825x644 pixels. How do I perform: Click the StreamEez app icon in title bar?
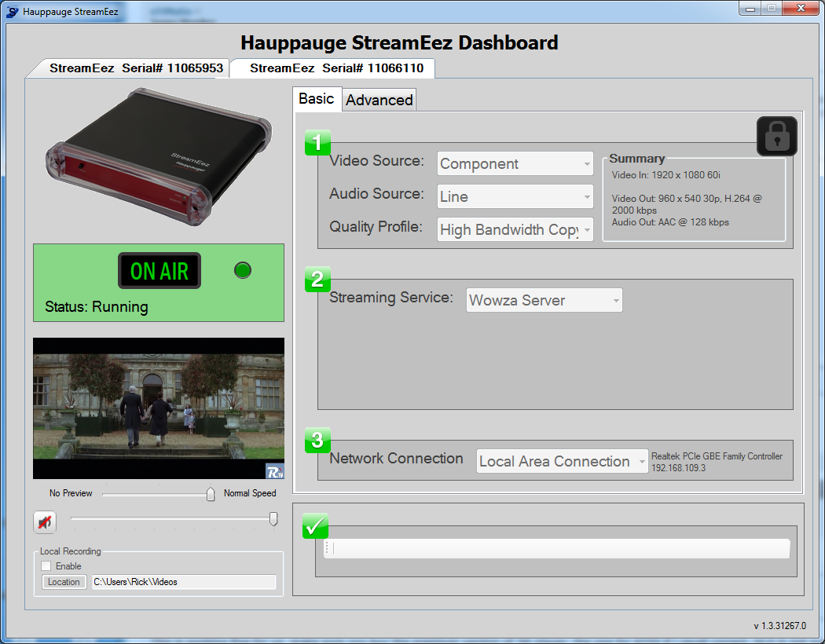[13, 12]
